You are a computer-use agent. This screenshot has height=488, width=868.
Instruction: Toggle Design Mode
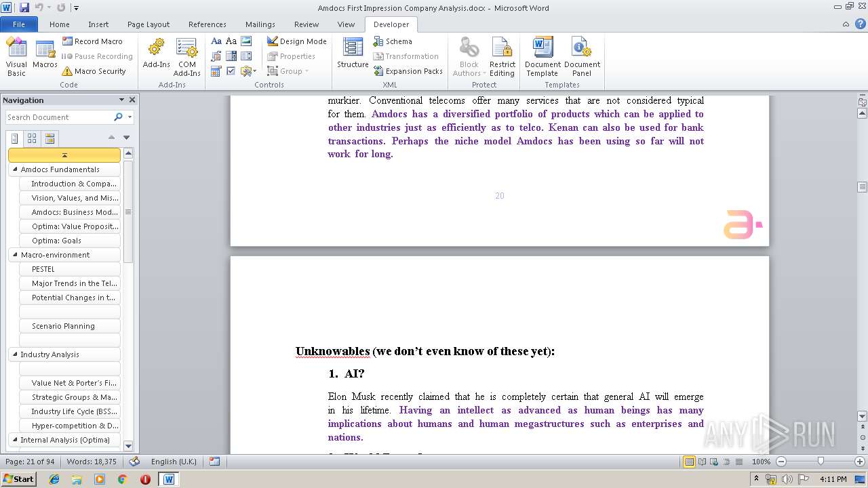296,41
